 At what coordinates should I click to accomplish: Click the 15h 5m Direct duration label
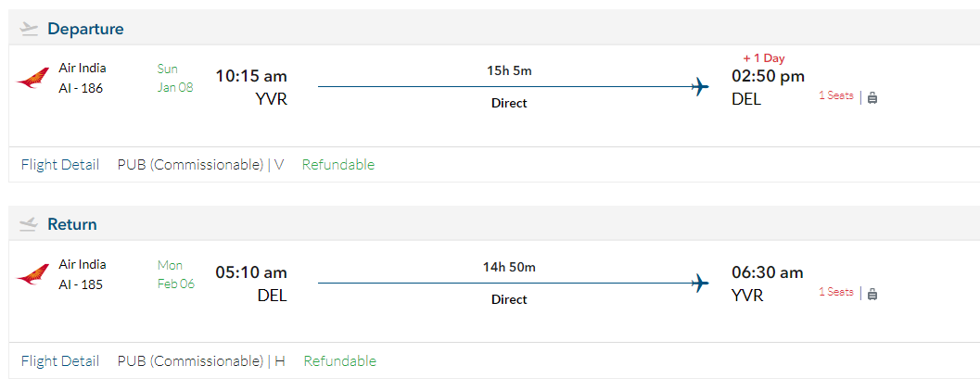(509, 71)
